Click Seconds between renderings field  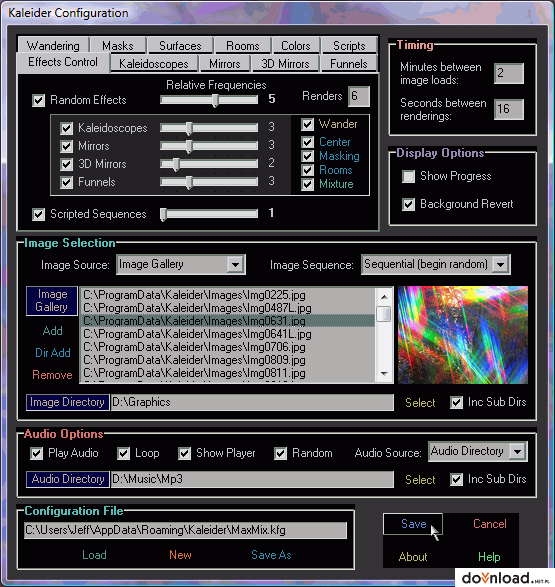[509, 109]
